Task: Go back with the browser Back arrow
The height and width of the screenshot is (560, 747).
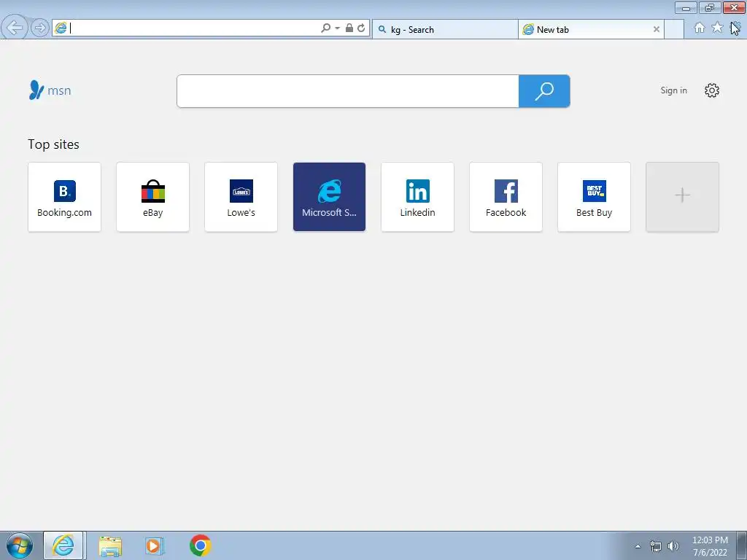Action: pos(15,28)
